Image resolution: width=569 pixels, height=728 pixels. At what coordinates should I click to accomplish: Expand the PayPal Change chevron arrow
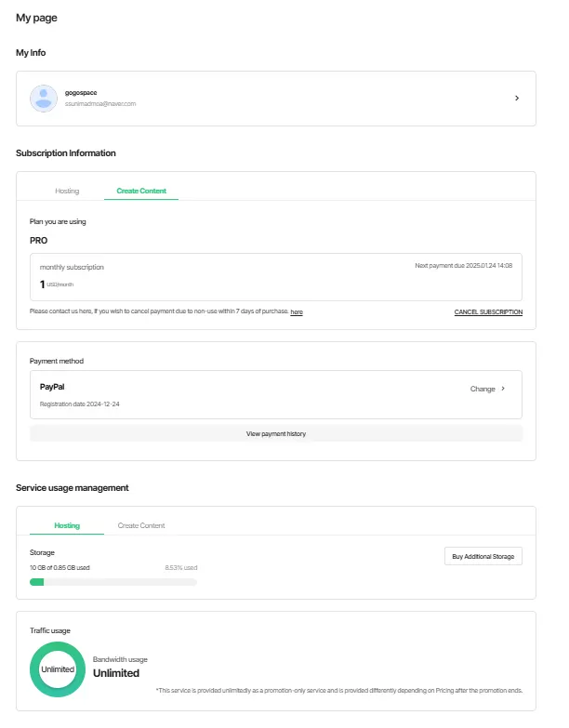tap(503, 389)
